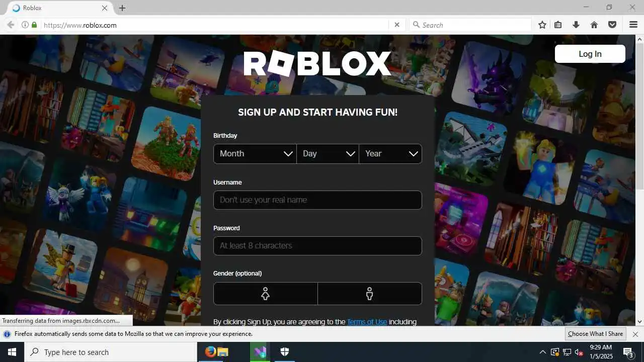Show bookmarks library icon

point(558,25)
